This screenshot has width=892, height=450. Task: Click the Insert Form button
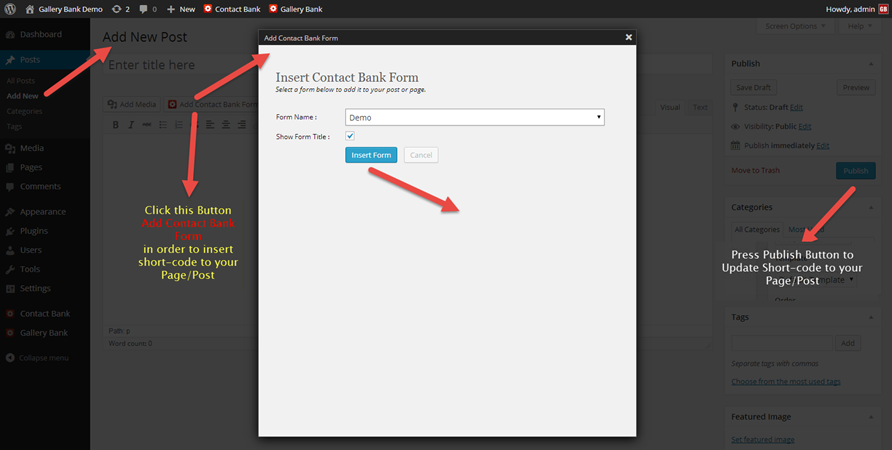tap(371, 155)
